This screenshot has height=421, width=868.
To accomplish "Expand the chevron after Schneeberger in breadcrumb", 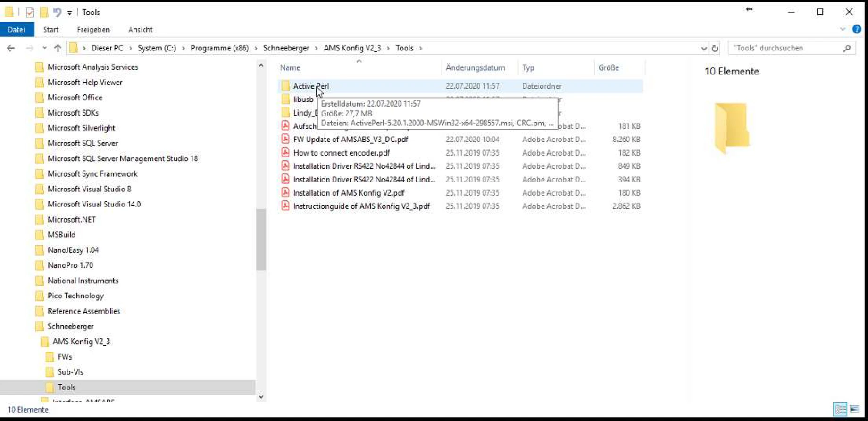I will (316, 48).
